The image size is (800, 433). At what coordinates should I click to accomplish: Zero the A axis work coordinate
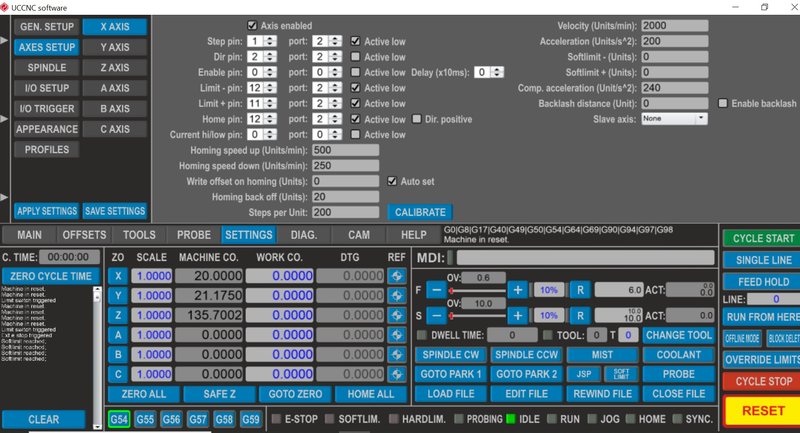118,335
